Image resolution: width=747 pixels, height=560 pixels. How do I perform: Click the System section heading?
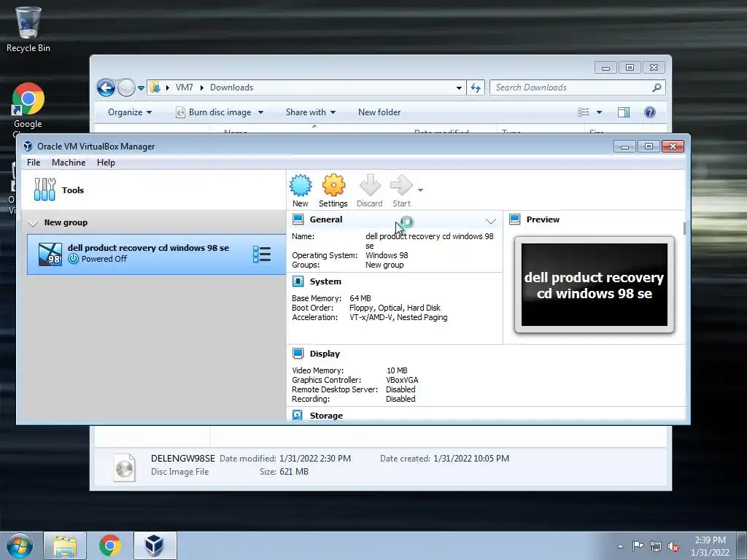[x=325, y=281]
